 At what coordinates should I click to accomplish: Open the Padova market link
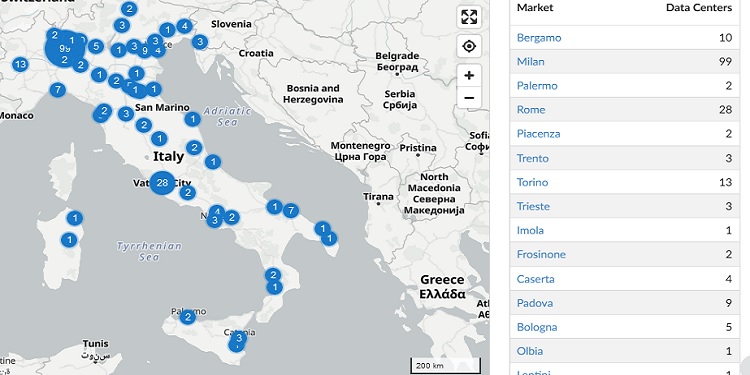(535, 303)
